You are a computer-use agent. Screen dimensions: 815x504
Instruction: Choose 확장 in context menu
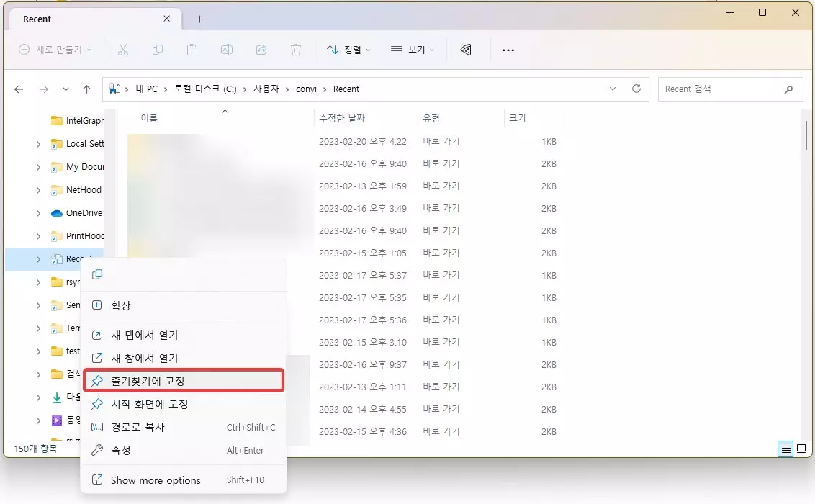[184, 305]
